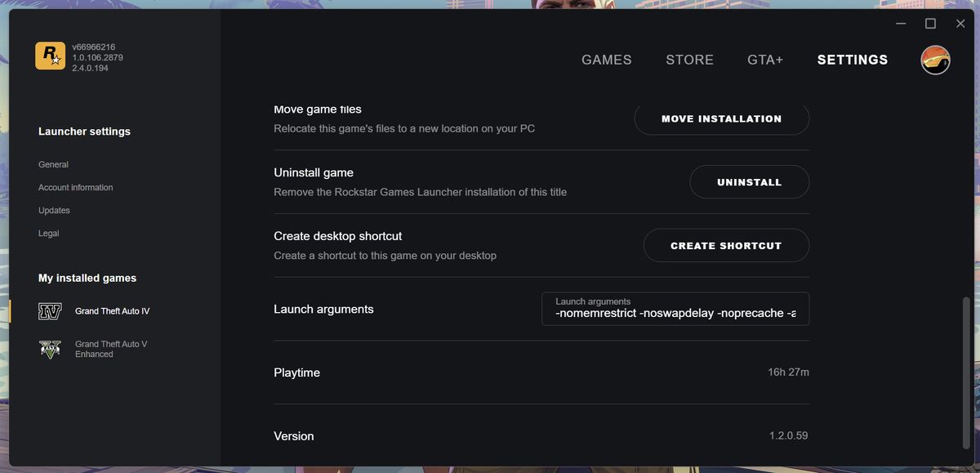
Task: Click the version text 1.0.106.2879
Action: tap(97, 58)
